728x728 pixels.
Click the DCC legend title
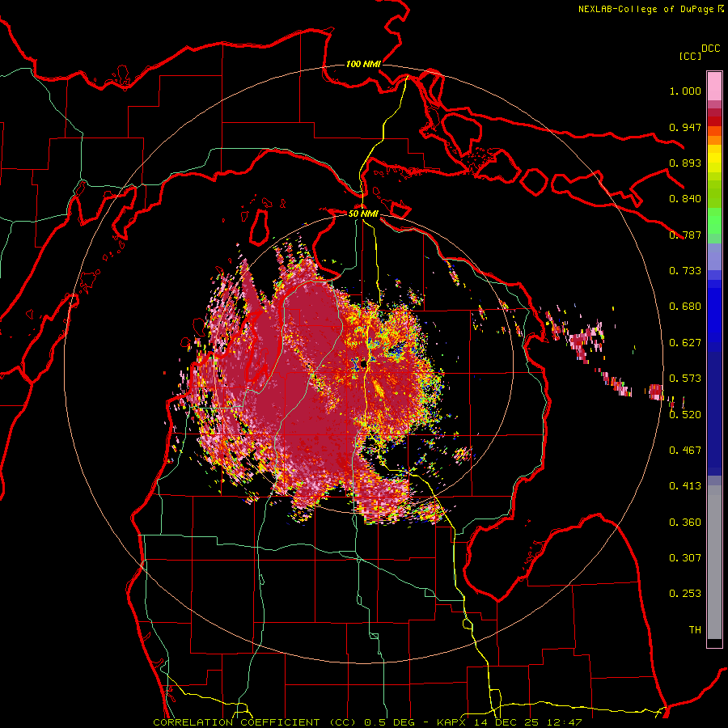click(x=710, y=48)
